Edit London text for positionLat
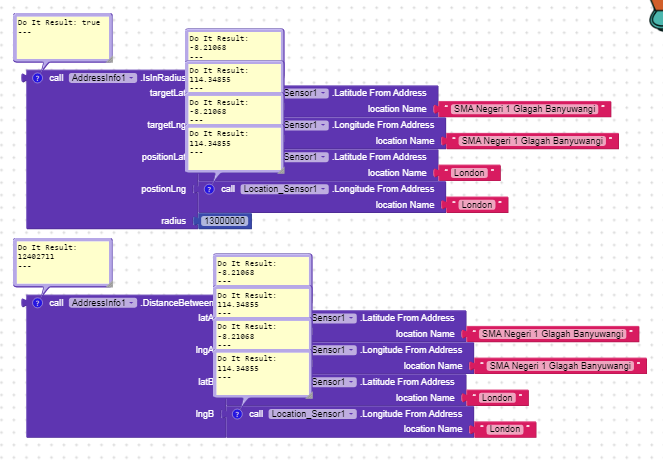Viewport: 663px width, 465px height. [469, 173]
